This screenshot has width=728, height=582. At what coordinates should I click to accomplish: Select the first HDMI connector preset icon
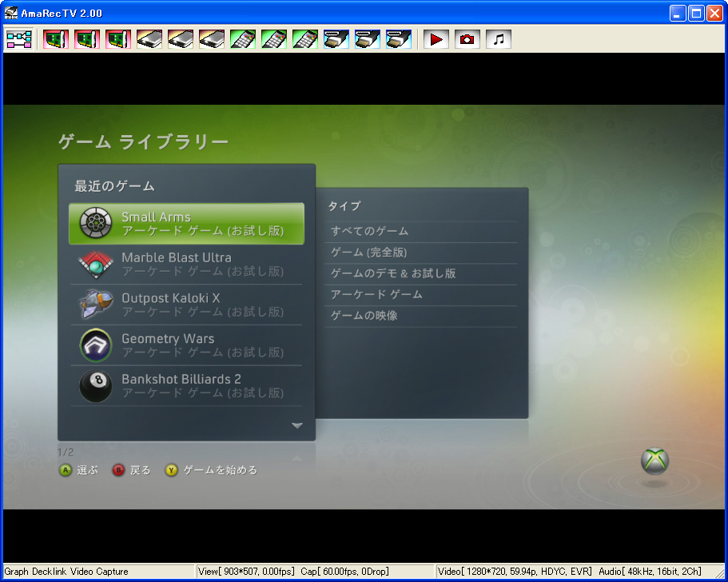[x=336, y=39]
